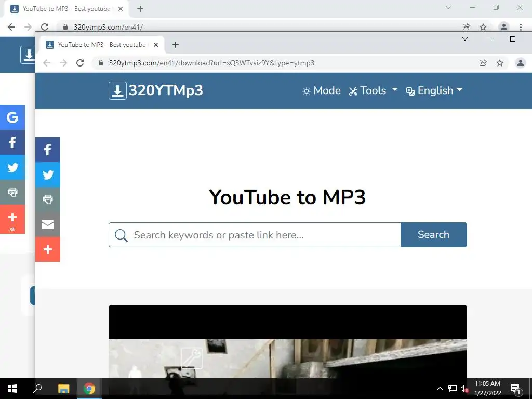Close the YouTube to MP3 tab in front window
Screen dimensions: 532x399
click(156, 45)
